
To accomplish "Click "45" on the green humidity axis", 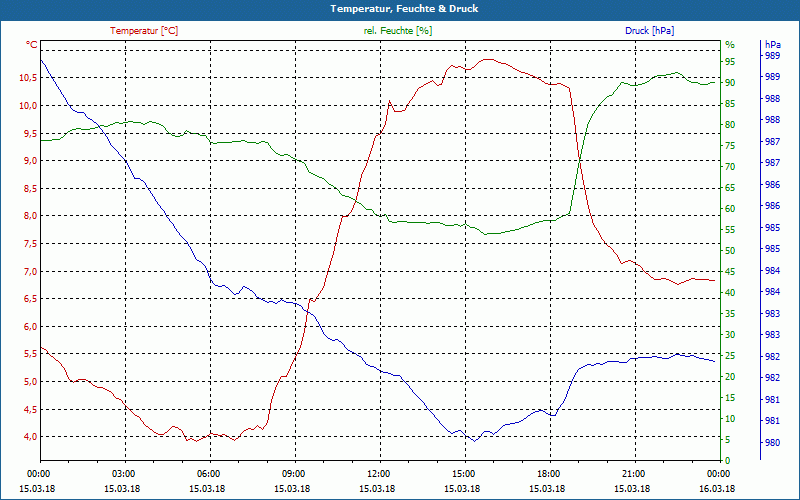I will (730, 271).
